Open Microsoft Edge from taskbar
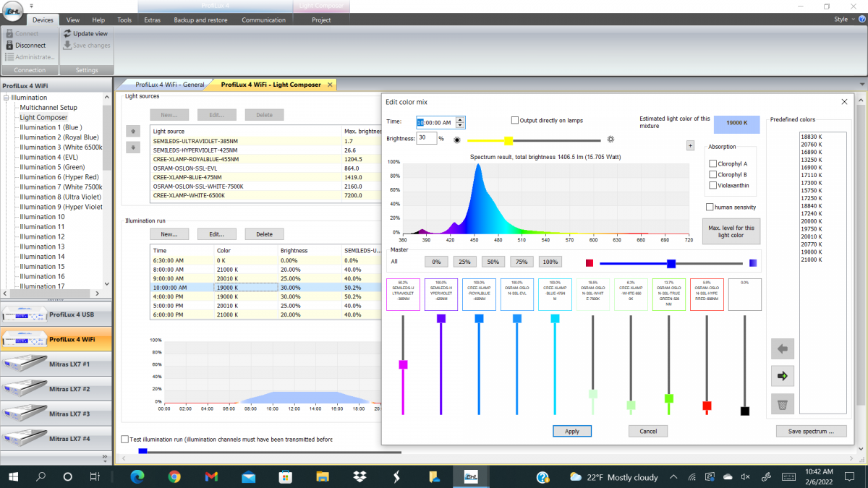 click(137, 476)
